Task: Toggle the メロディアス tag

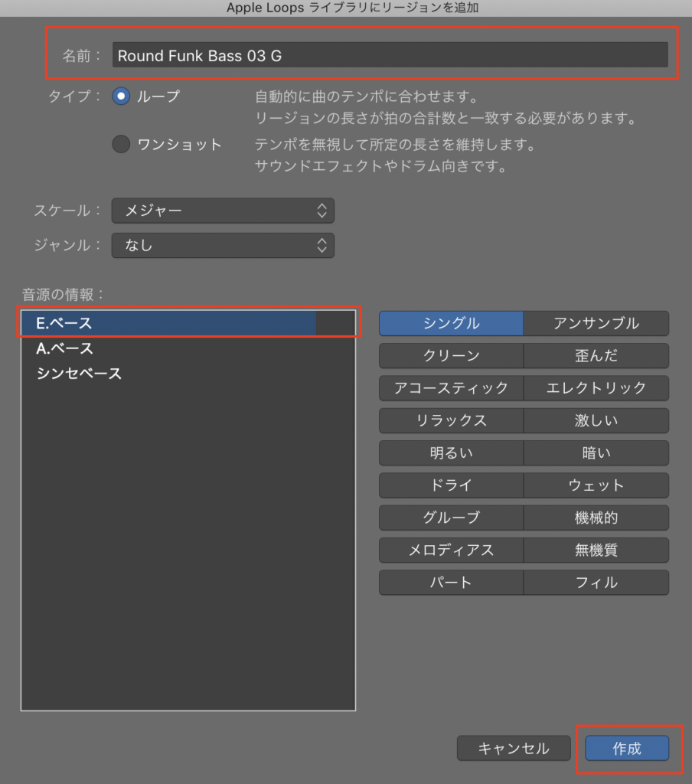Action: point(451,550)
